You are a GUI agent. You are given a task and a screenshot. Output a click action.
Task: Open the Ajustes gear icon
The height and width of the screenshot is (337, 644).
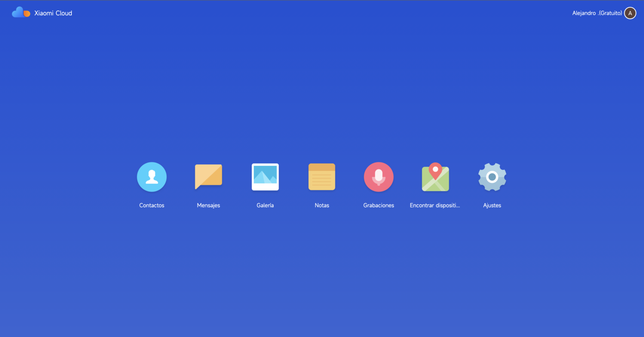click(x=492, y=177)
